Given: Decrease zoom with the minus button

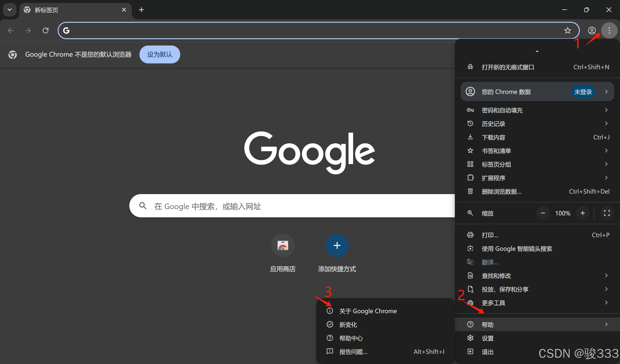Looking at the screenshot, I should click(x=543, y=213).
